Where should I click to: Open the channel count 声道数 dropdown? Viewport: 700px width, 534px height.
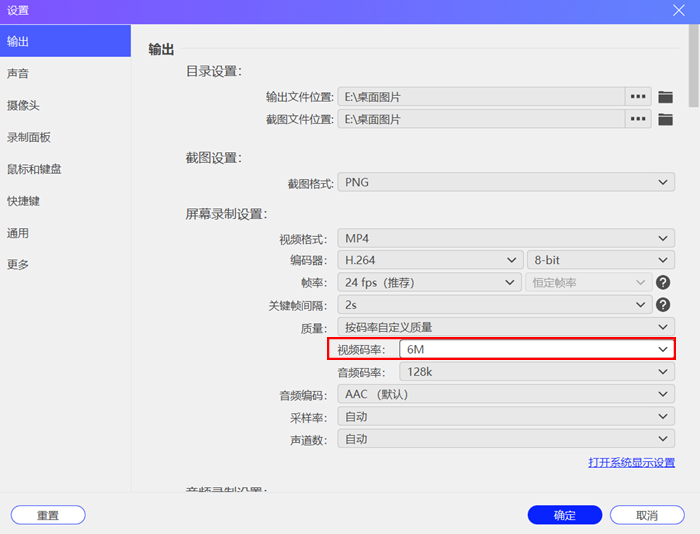[506, 439]
